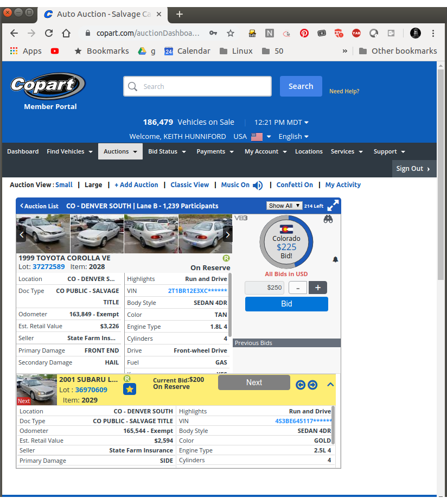
Task: Toggle Confetti On setting
Action: pos(295,185)
